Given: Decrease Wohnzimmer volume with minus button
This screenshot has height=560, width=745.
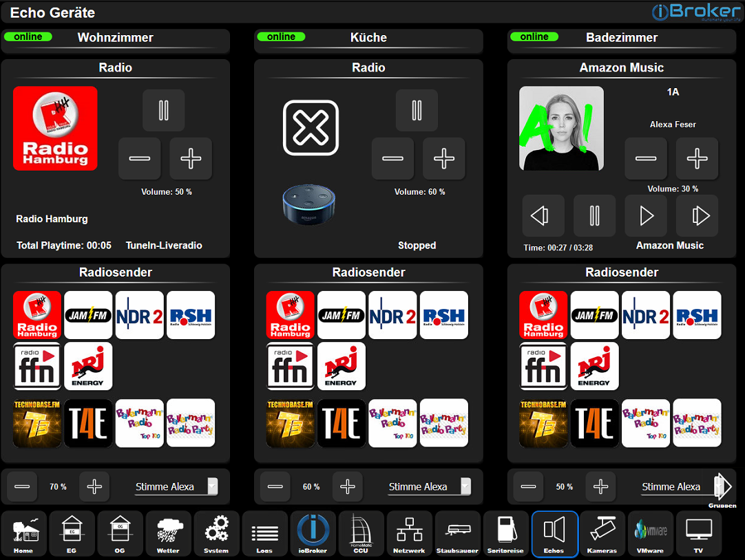Looking at the screenshot, I should coord(139,158).
